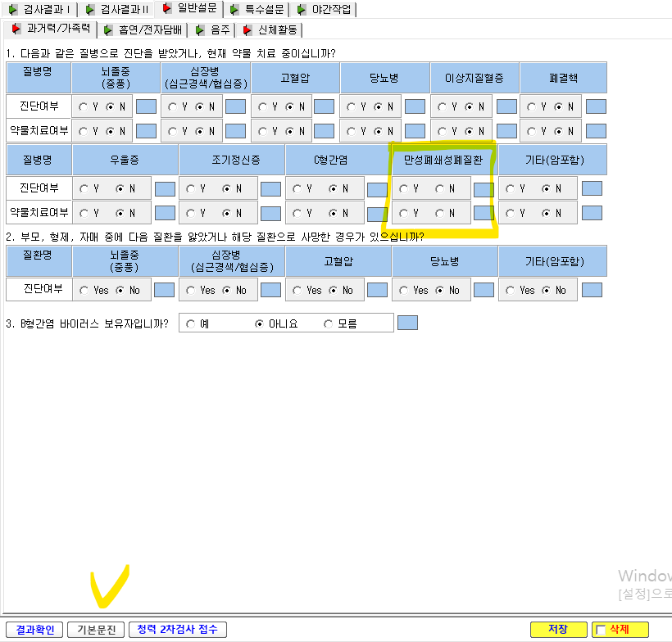Toggle the 삭제 checkbox
This screenshot has width=672, height=642.
click(x=601, y=630)
